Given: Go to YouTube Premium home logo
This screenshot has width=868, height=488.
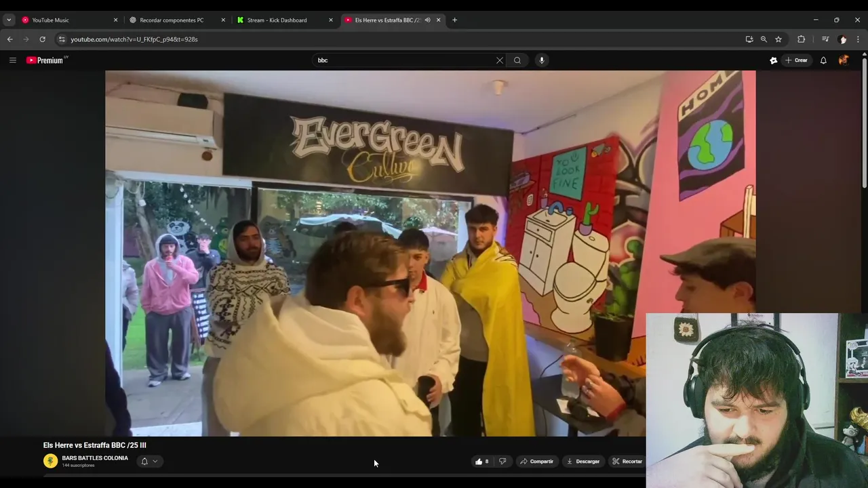Looking at the screenshot, I should click(46, 60).
